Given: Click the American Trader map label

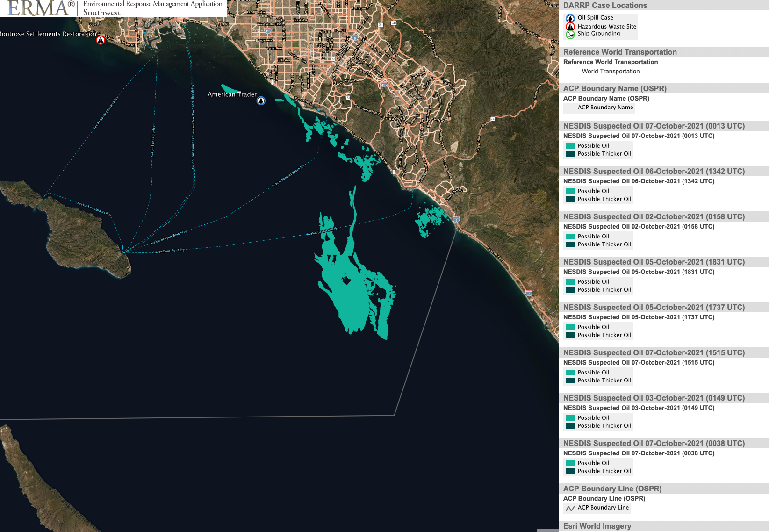Looking at the screenshot, I should [x=232, y=94].
